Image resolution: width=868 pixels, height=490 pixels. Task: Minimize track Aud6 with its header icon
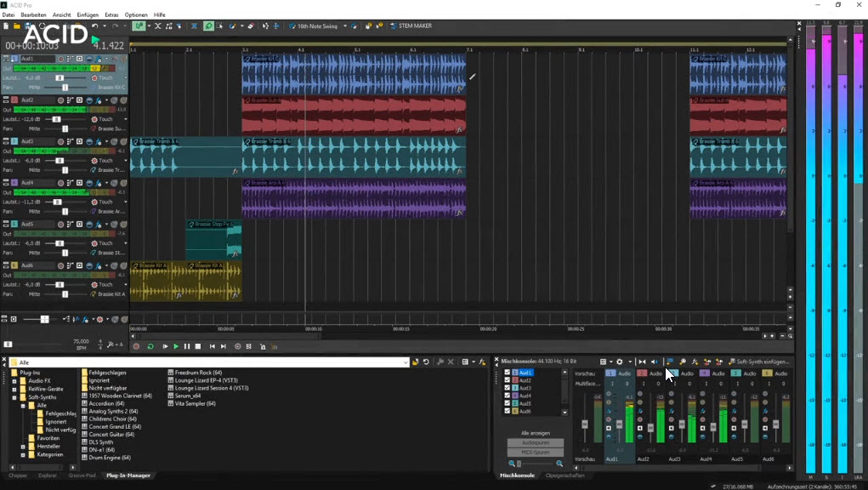coord(6,265)
